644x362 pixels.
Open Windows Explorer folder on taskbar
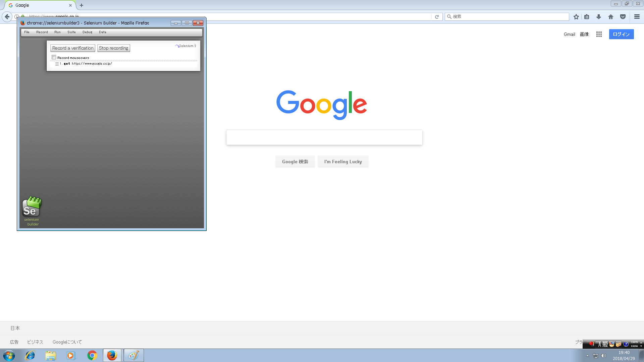[51, 355]
